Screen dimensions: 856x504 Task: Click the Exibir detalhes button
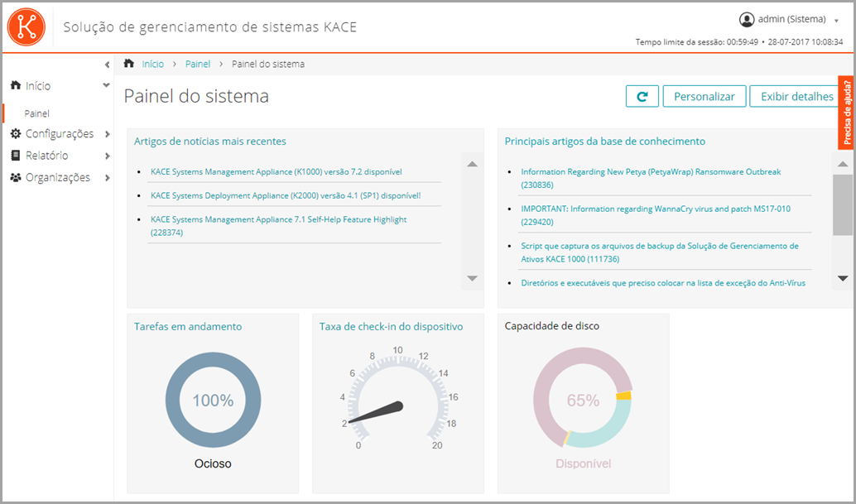(794, 96)
